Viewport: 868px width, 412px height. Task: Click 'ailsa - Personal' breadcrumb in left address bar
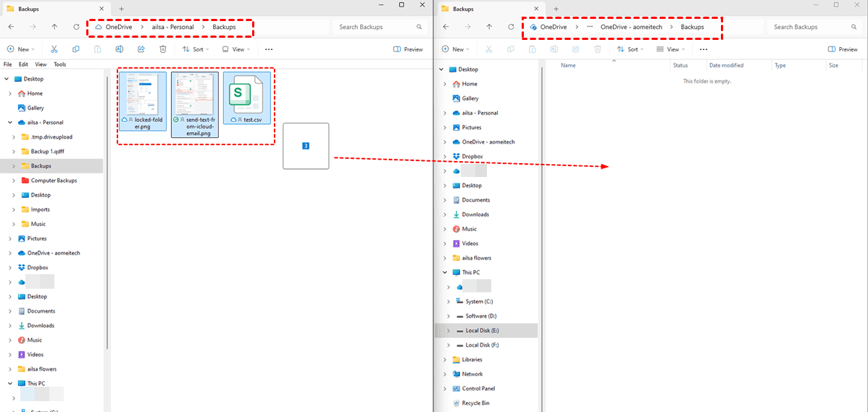click(x=172, y=27)
